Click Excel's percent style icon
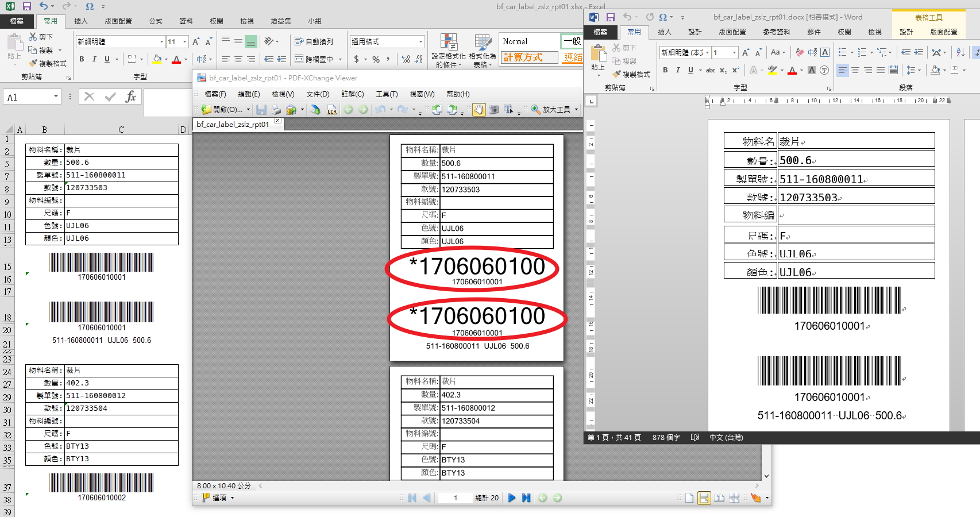The width and height of the screenshot is (980, 517). tap(376, 59)
